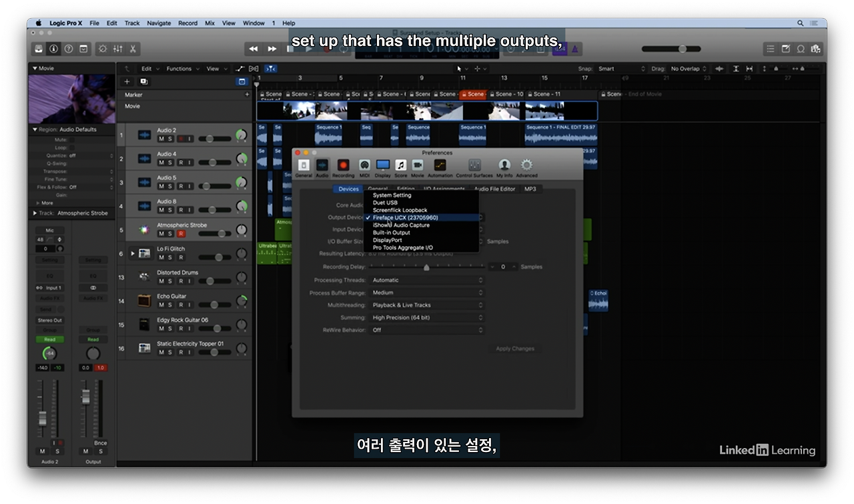
Task: Open the Smart Controls toolbar button
Action: pyautogui.click(x=103, y=49)
